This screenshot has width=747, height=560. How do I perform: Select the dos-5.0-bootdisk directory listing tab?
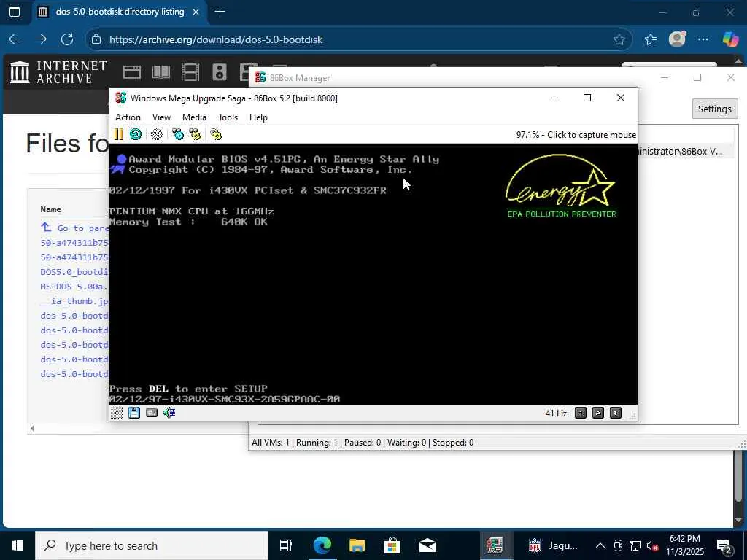coord(119,12)
